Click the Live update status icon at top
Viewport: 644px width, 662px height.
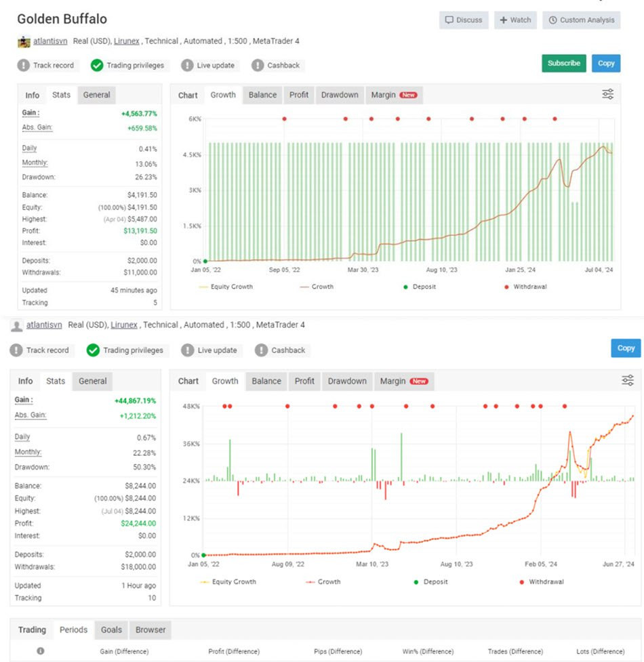coord(187,66)
